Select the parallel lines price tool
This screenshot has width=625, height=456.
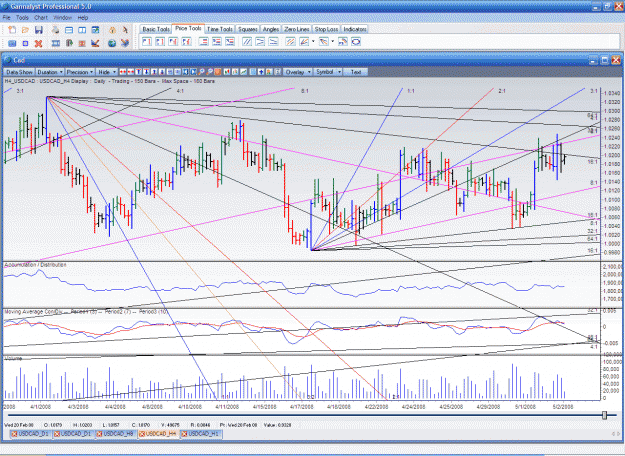tap(247, 41)
